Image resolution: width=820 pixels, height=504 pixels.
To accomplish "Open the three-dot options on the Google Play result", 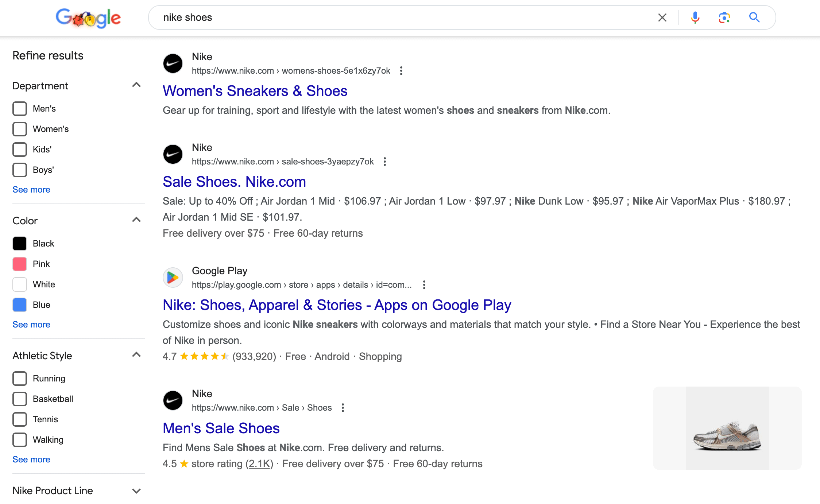I will 424,284.
